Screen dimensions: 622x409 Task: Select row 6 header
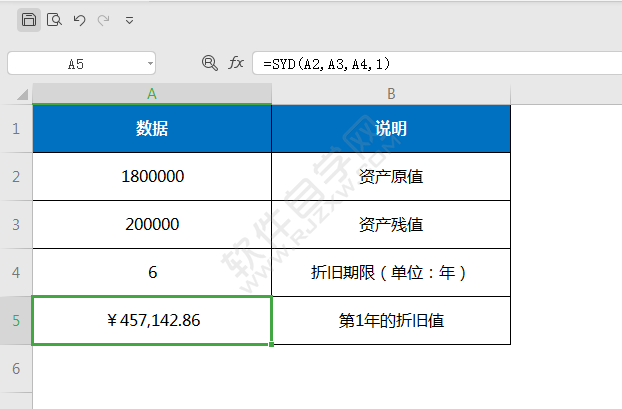coord(16,369)
